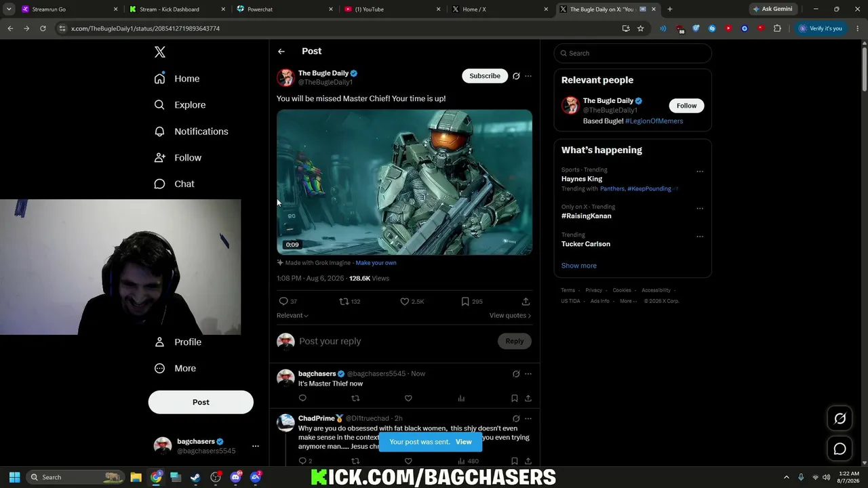Click the Ask Gemini button

click(x=772, y=9)
